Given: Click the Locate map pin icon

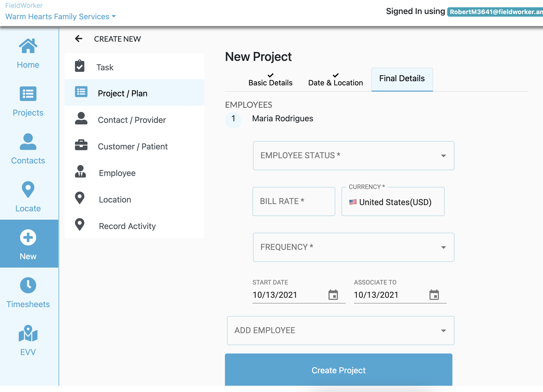Looking at the screenshot, I should (x=28, y=189).
